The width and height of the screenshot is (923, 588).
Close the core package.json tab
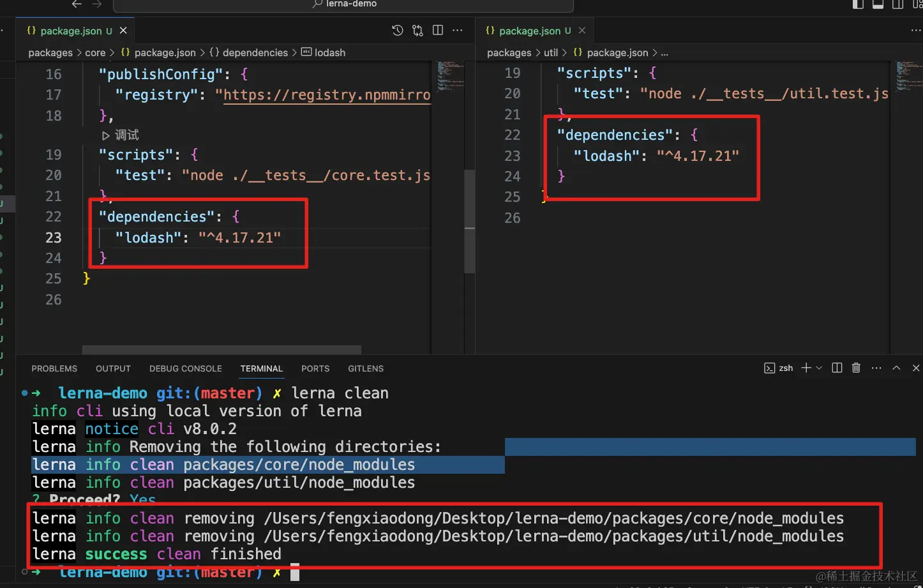[x=123, y=30]
